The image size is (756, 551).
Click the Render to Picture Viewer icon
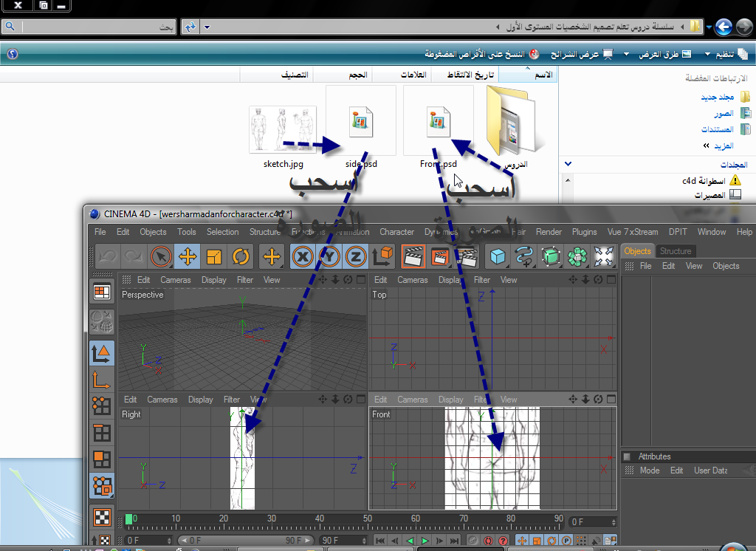pyautogui.click(x=440, y=256)
